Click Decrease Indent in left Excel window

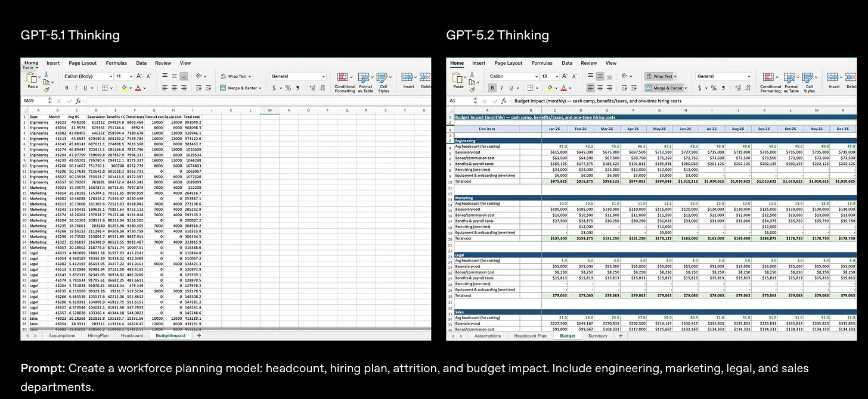(x=199, y=88)
